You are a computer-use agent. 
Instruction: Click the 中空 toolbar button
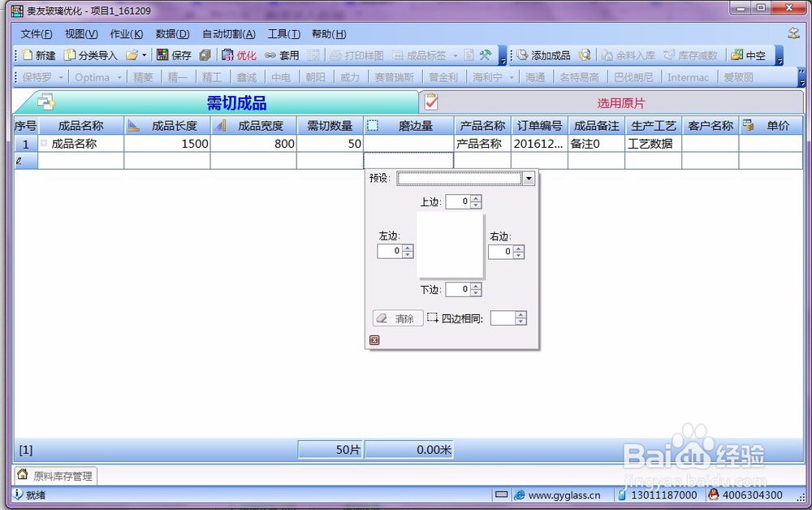(x=749, y=55)
